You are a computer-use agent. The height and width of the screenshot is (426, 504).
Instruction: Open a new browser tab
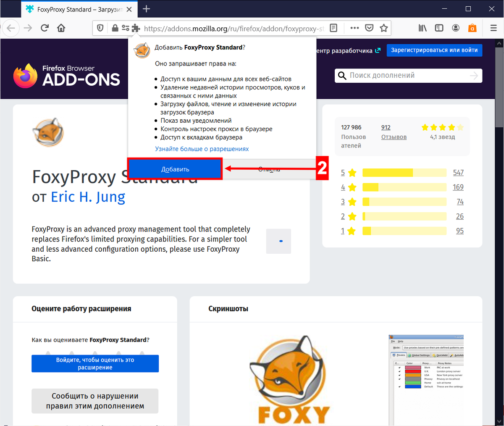[x=146, y=9]
